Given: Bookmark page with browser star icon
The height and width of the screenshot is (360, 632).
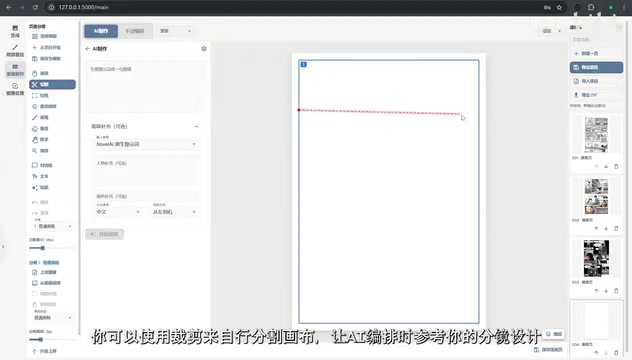Looking at the screenshot, I should (559, 7).
